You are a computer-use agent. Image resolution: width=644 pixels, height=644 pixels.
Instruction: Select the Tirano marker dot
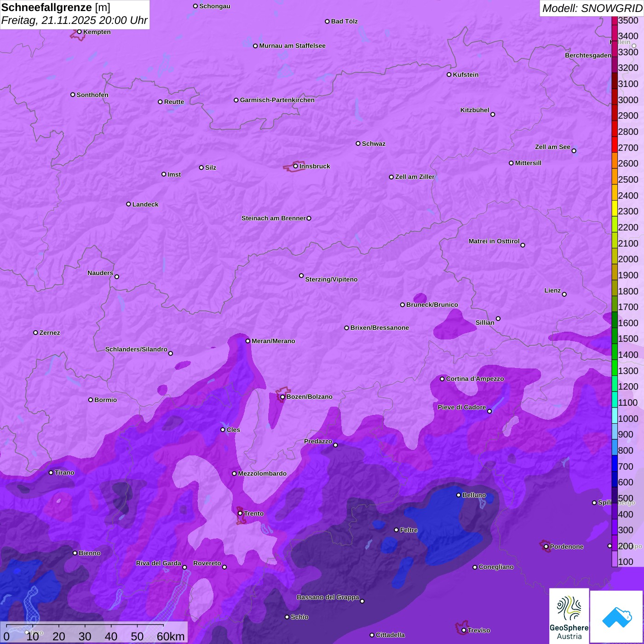(x=51, y=472)
